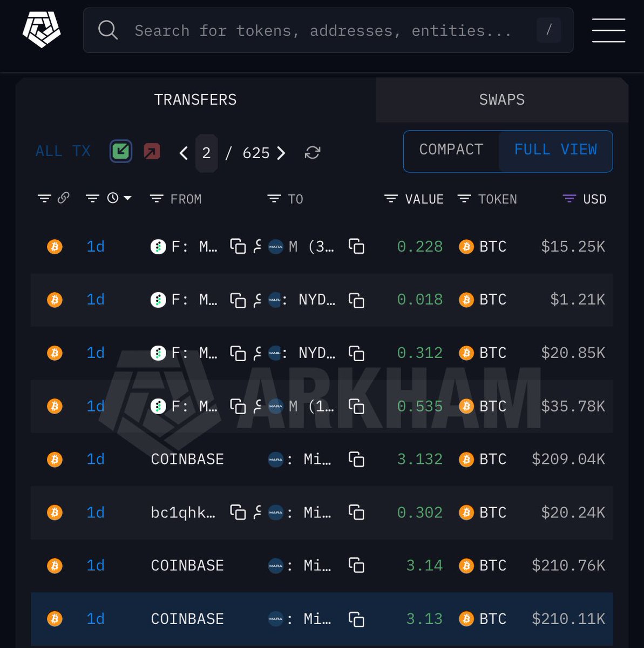Switch to the SWAPS tab
Viewport: 644px width, 648px height.
pyautogui.click(x=501, y=100)
